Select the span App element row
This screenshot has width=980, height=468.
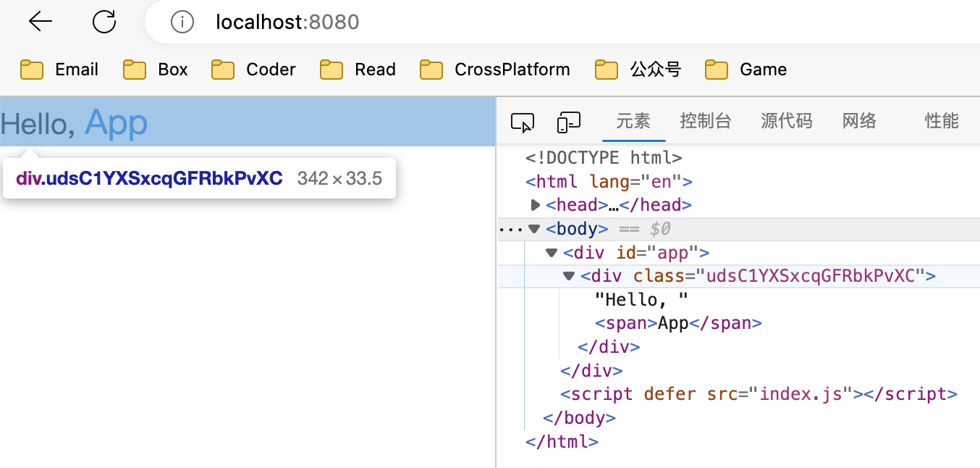(x=679, y=323)
